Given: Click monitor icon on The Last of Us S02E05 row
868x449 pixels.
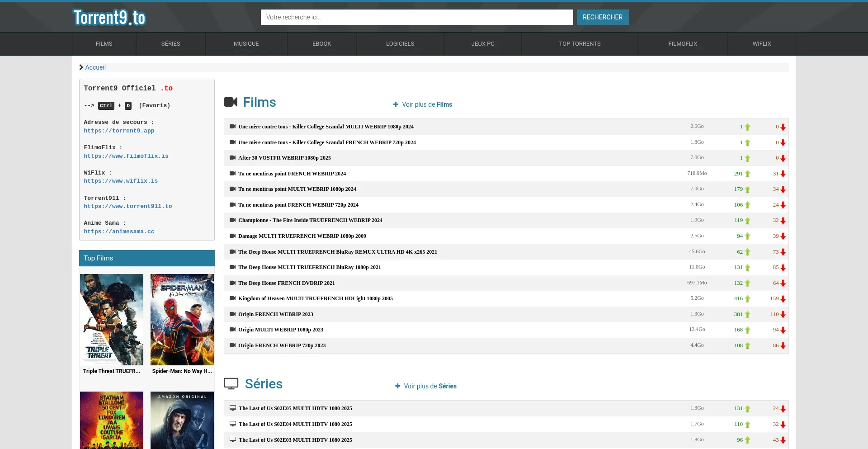Looking at the screenshot, I should coord(233,408).
